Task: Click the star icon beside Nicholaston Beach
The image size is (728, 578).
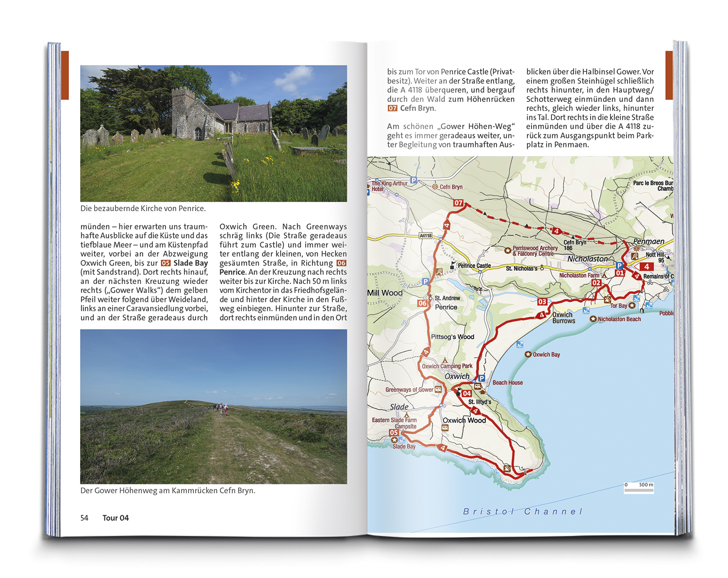Action: click(593, 319)
